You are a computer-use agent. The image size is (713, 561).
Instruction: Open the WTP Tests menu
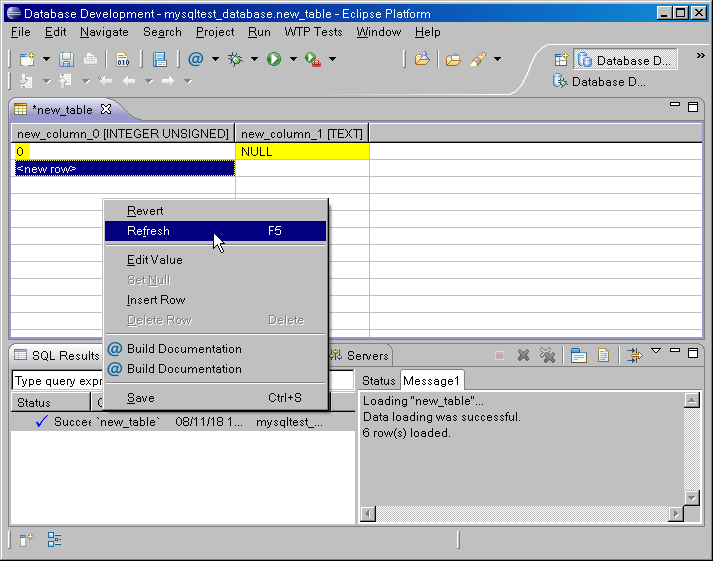click(x=313, y=32)
